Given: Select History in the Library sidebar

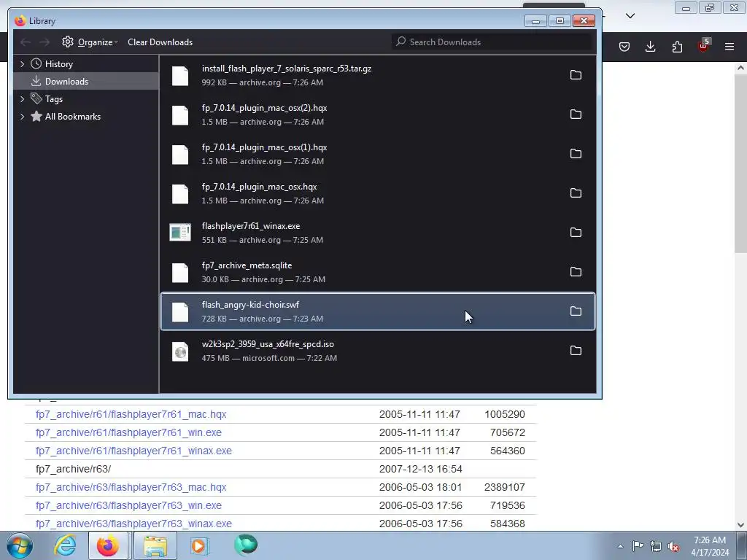Looking at the screenshot, I should pos(59,64).
